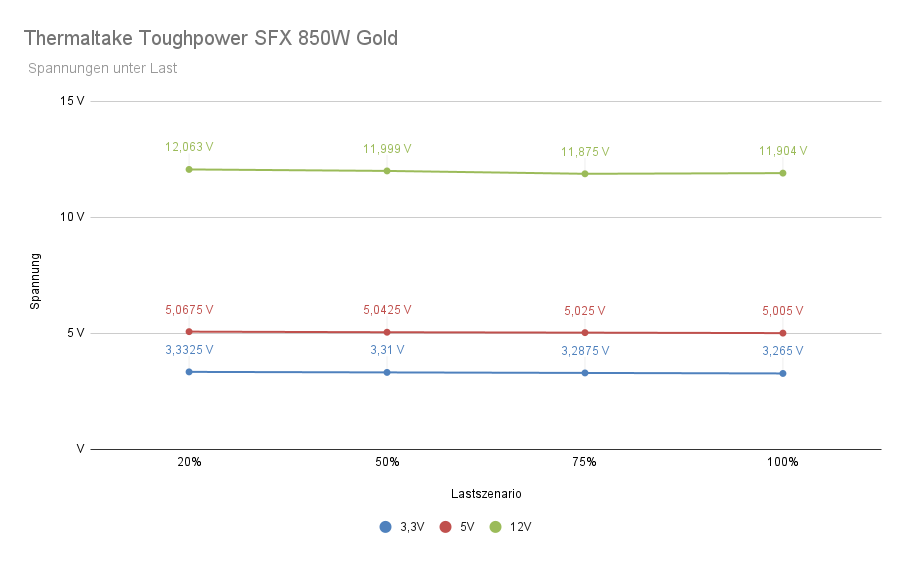Click the 10 V y-axis tick label
Image resolution: width=910 pixels, height=562 pixels.
tap(71, 217)
